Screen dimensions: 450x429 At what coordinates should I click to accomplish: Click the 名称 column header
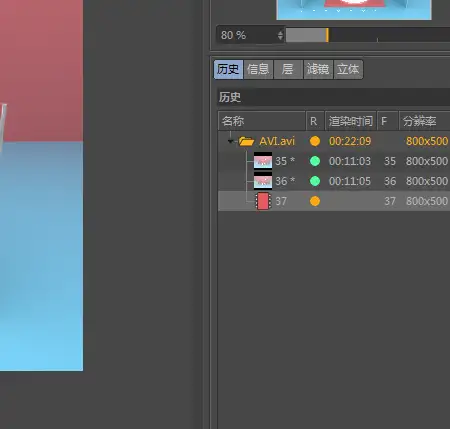pyautogui.click(x=262, y=121)
